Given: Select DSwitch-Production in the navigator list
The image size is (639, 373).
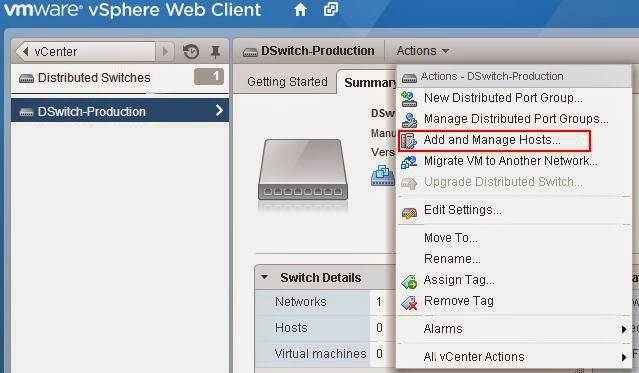Looking at the screenshot, I should [x=120, y=111].
